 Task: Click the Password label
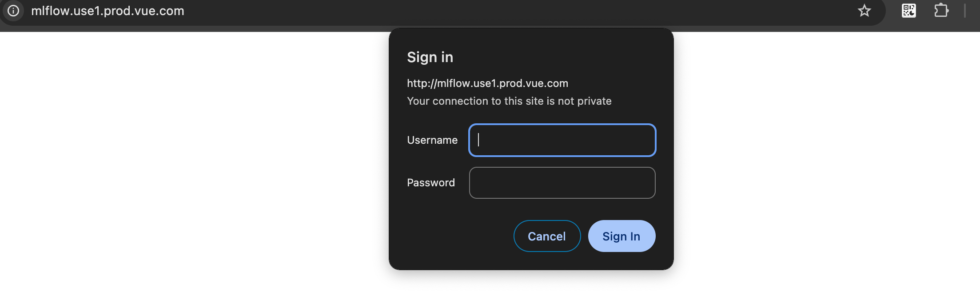(430, 183)
